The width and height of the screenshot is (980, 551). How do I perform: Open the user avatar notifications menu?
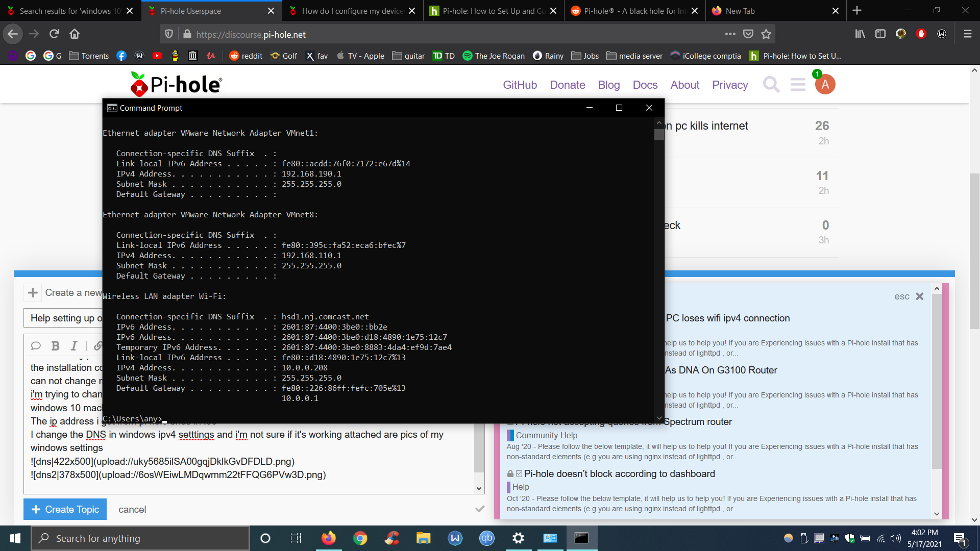click(825, 85)
